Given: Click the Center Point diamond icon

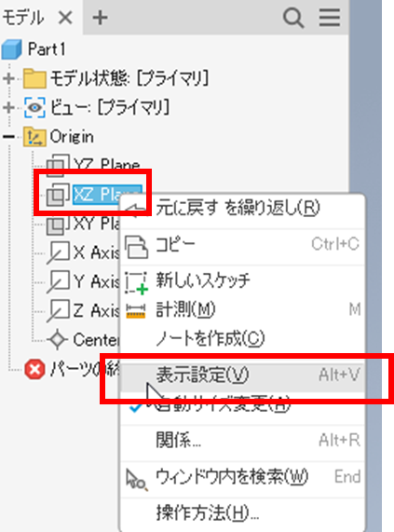Looking at the screenshot, I should tap(57, 339).
